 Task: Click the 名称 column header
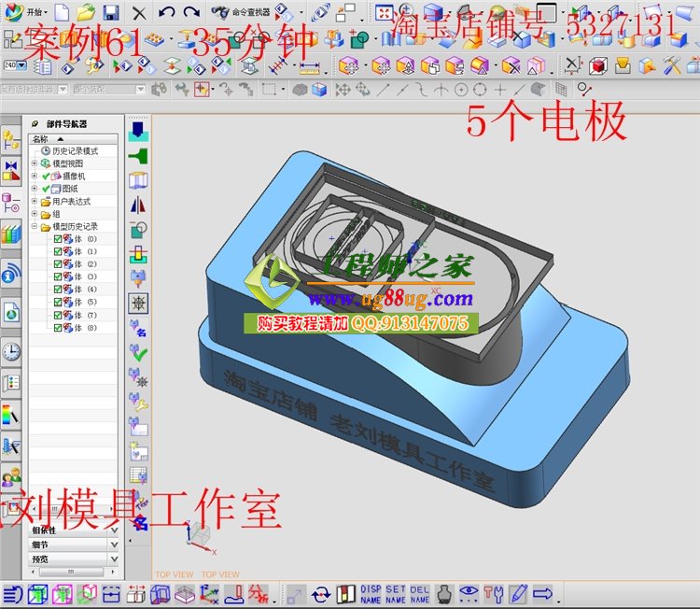(x=41, y=138)
